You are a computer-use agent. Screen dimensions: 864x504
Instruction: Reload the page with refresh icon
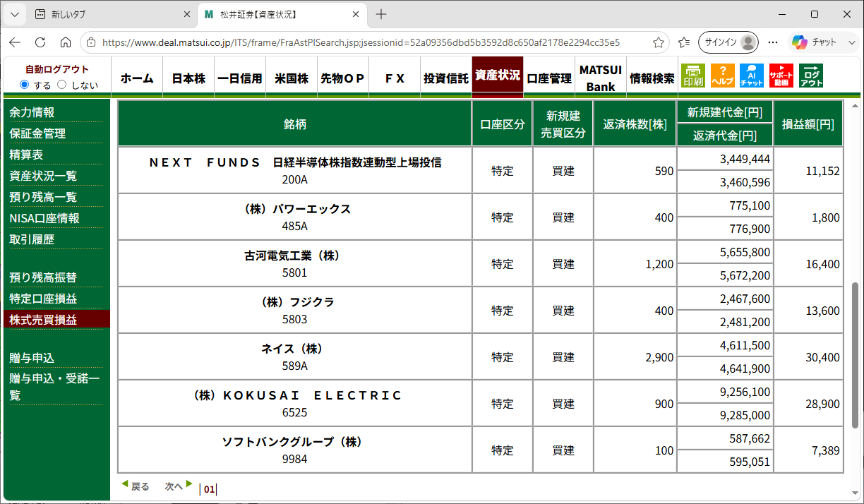[40, 42]
